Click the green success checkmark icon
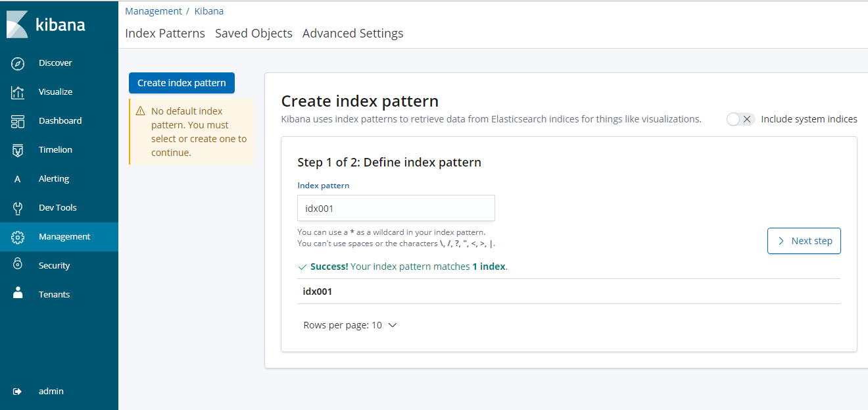 302,267
